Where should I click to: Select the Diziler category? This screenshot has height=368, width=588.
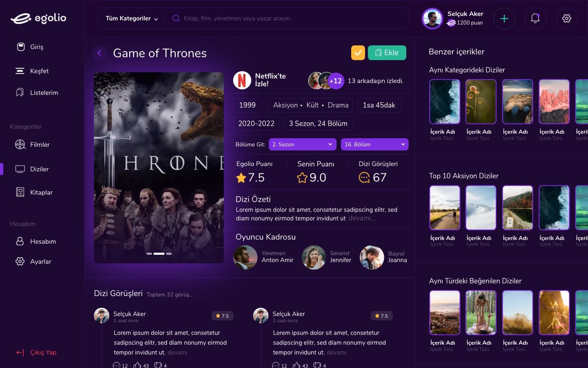tap(32, 169)
